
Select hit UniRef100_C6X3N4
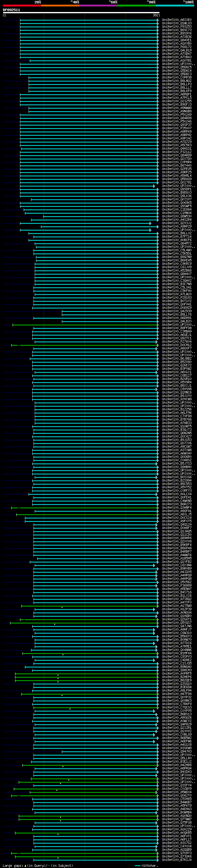[177, 565]
